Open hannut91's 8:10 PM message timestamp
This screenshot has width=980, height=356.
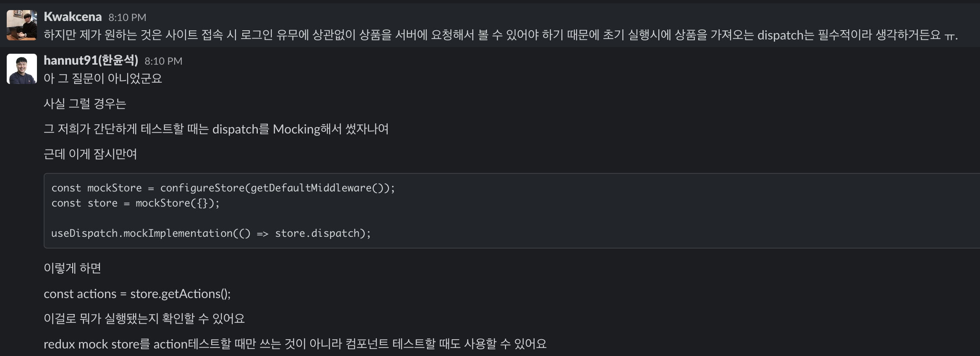click(163, 61)
